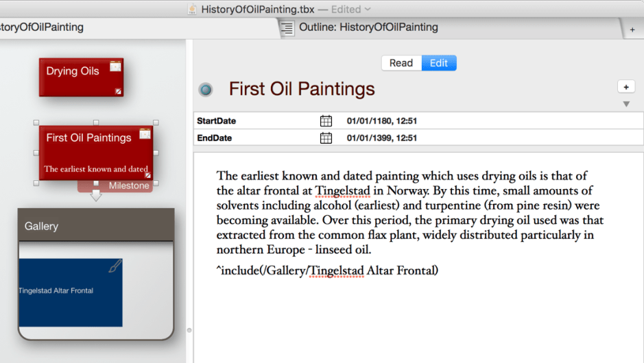This screenshot has height=363, width=644.
Task: Click the plus button to add displayed attribute
Action: click(625, 87)
